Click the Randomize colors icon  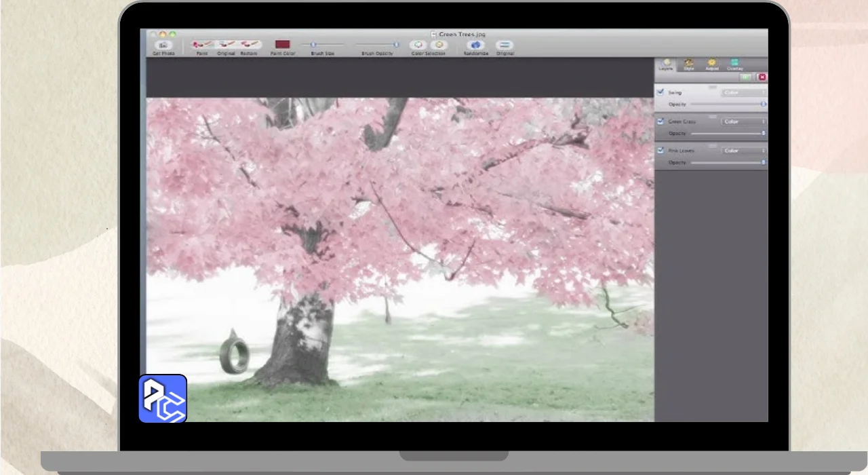click(476, 45)
